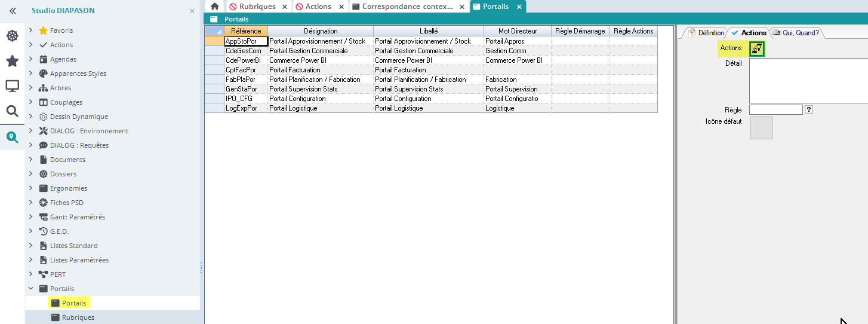Open the magnifier search sidebar icon
This screenshot has width=868, height=324.
click(12, 111)
